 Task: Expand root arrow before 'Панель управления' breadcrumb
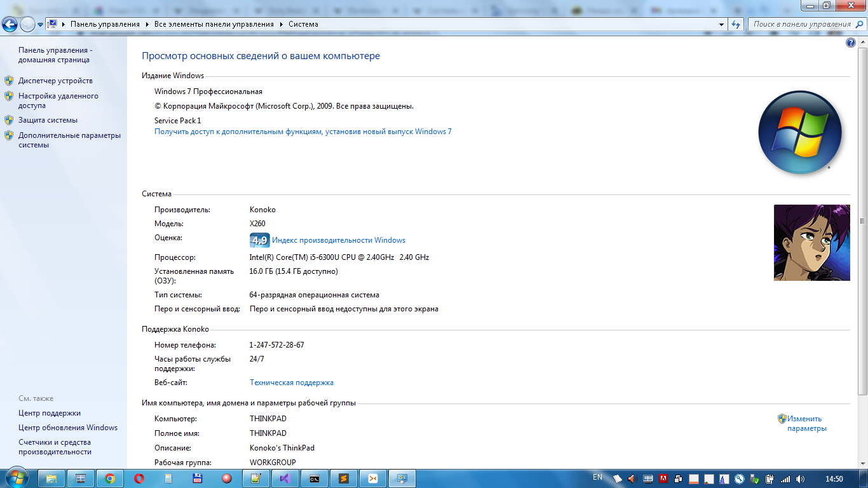click(64, 24)
